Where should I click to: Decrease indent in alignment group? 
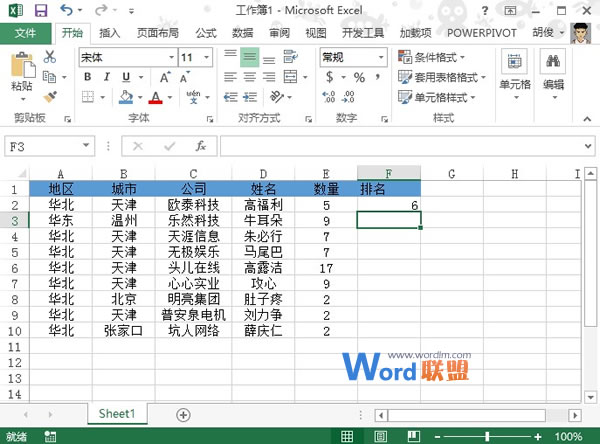click(x=230, y=97)
